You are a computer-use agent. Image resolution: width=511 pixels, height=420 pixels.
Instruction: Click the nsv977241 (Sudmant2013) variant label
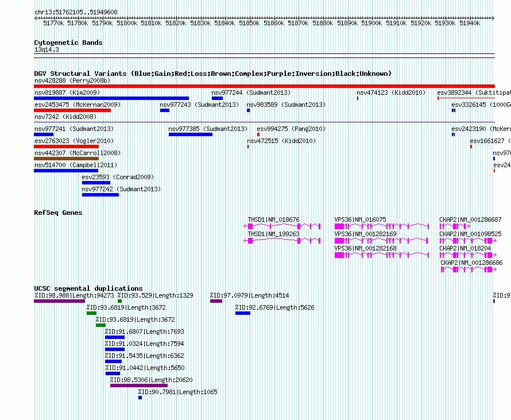(74, 129)
